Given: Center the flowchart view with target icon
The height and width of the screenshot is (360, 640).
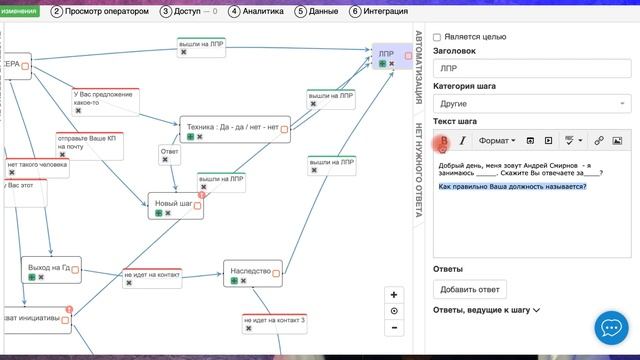Looking at the screenshot, I should (x=394, y=311).
